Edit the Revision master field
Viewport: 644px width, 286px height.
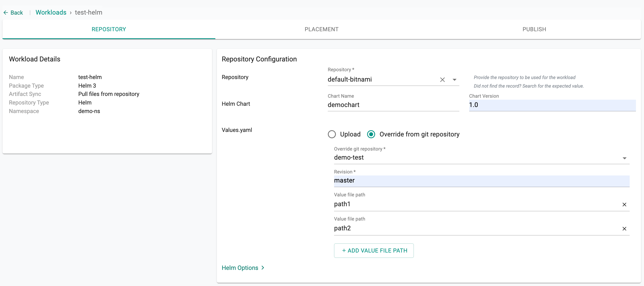click(x=482, y=181)
